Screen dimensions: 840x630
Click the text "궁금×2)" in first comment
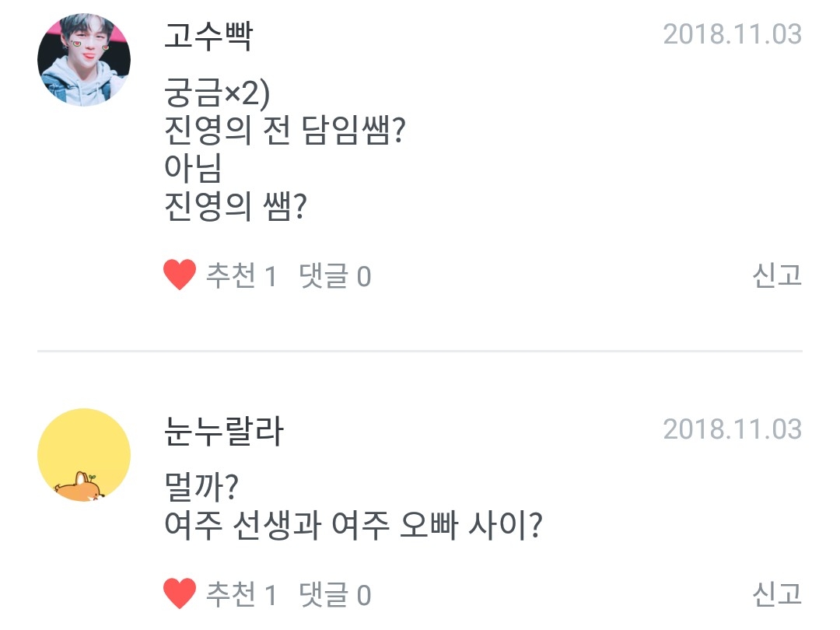[x=216, y=96]
